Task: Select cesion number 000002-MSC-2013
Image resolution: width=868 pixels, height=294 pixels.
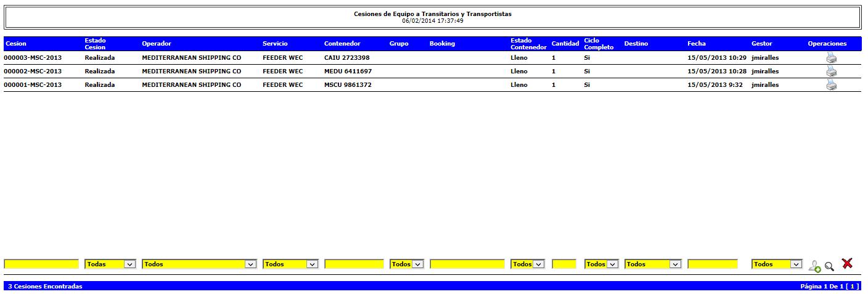Action: click(x=33, y=71)
